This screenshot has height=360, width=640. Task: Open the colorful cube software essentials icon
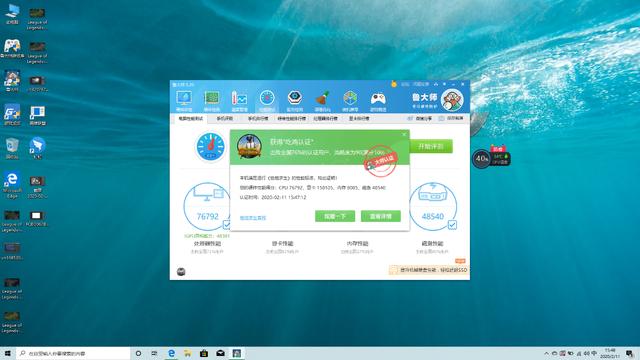click(x=350, y=100)
